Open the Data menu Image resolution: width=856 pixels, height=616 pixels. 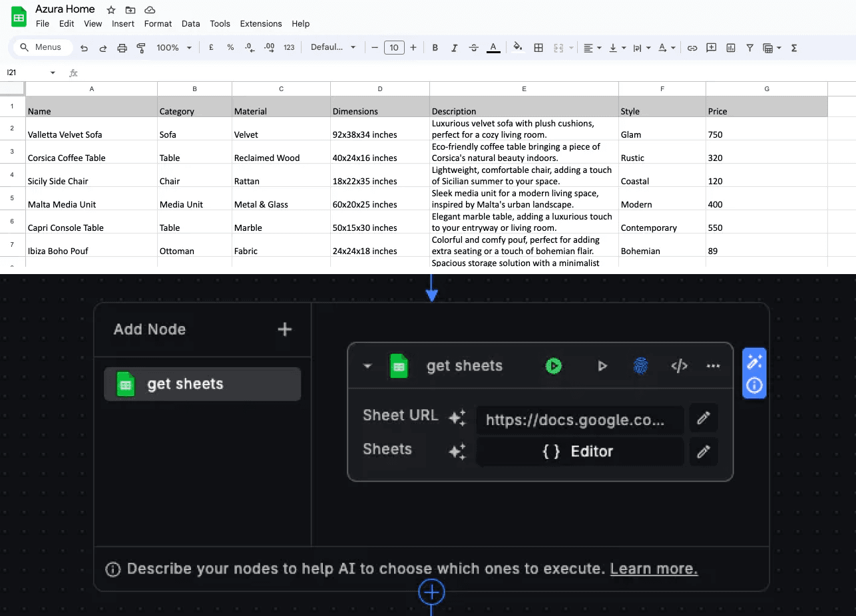pos(190,23)
